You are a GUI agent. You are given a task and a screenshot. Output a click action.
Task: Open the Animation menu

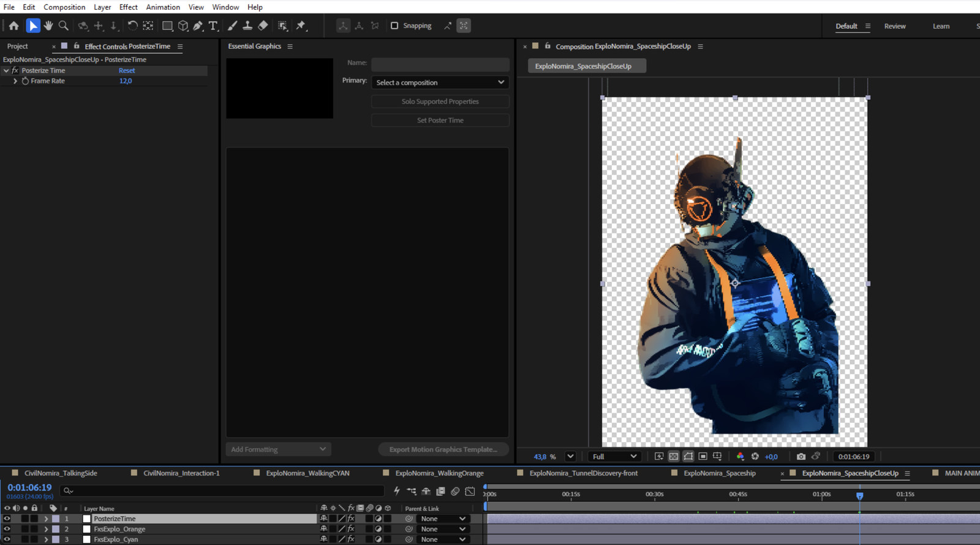[163, 7]
